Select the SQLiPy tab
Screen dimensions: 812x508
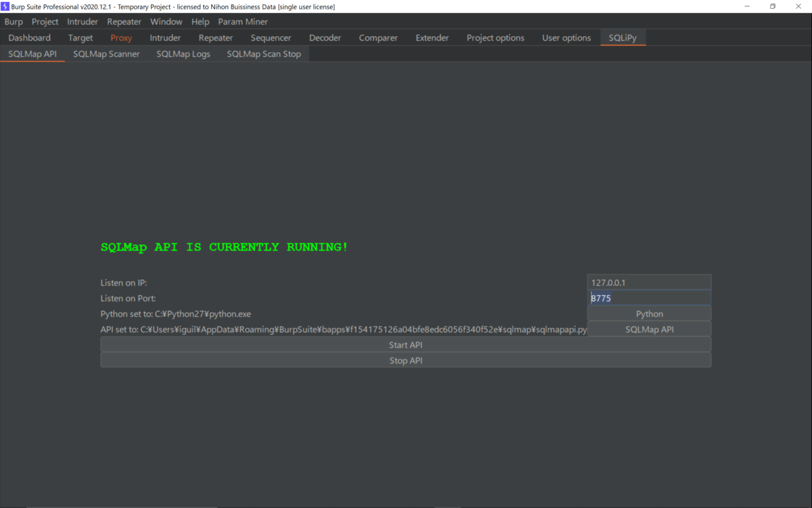click(x=623, y=38)
